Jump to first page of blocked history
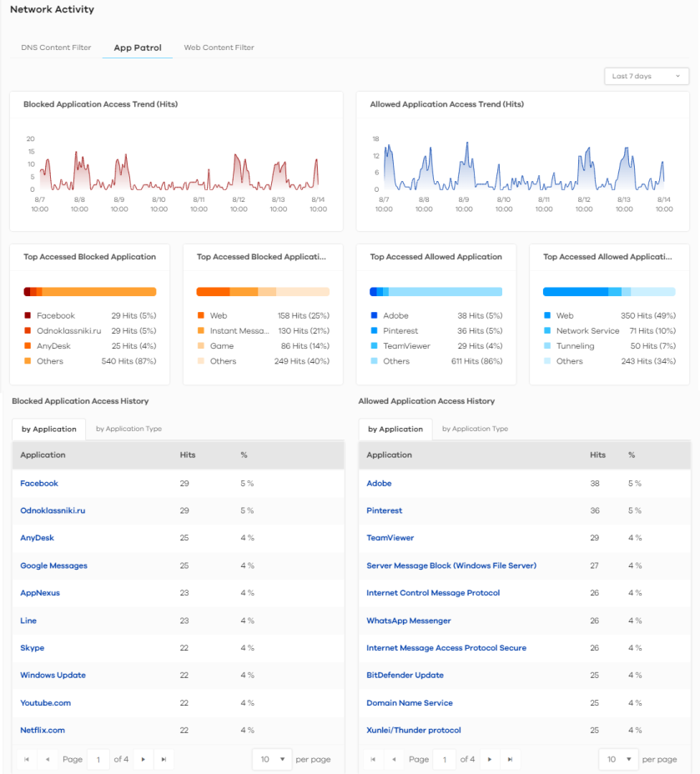This screenshot has width=700, height=774. pos(27,759)
